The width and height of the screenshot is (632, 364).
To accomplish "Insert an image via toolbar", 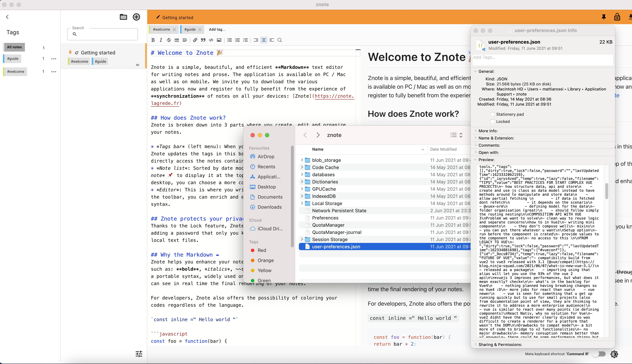I will coord(219,40).
